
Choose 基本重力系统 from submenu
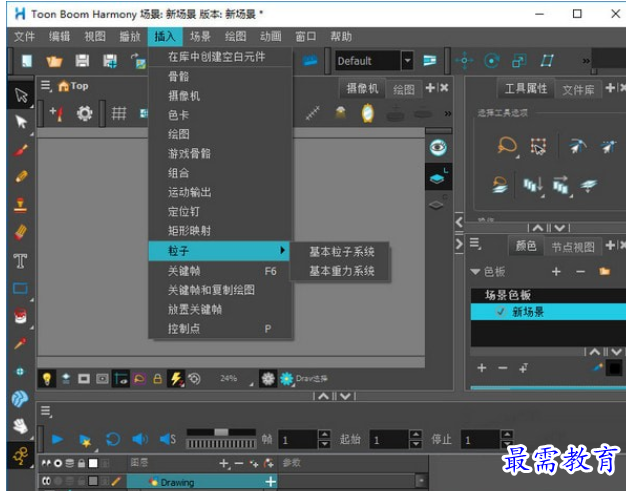click(x=342, y=271)
